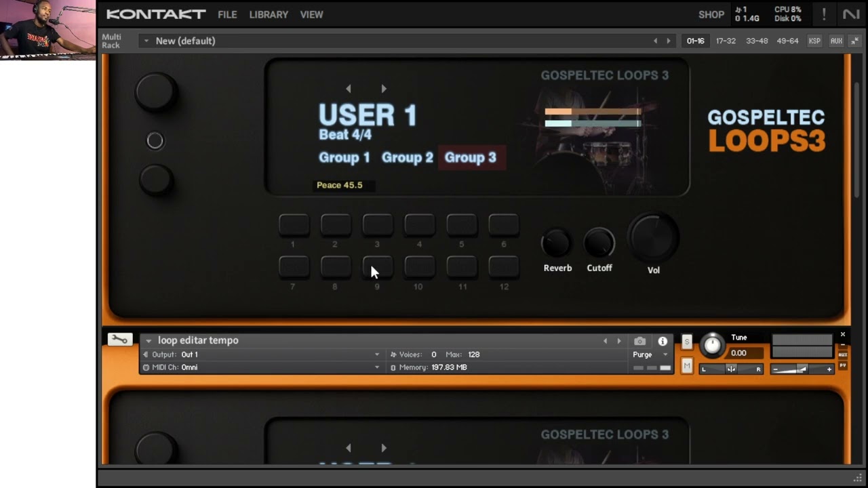Click the Cutoff knob
This screenshot has height=488, width=868.
599,243
